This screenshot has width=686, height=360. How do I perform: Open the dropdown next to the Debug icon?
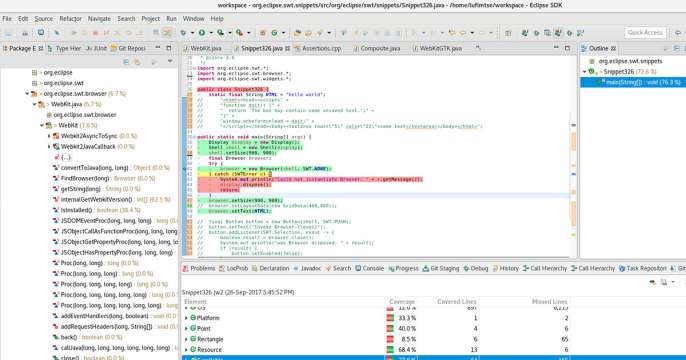[192, 33]
